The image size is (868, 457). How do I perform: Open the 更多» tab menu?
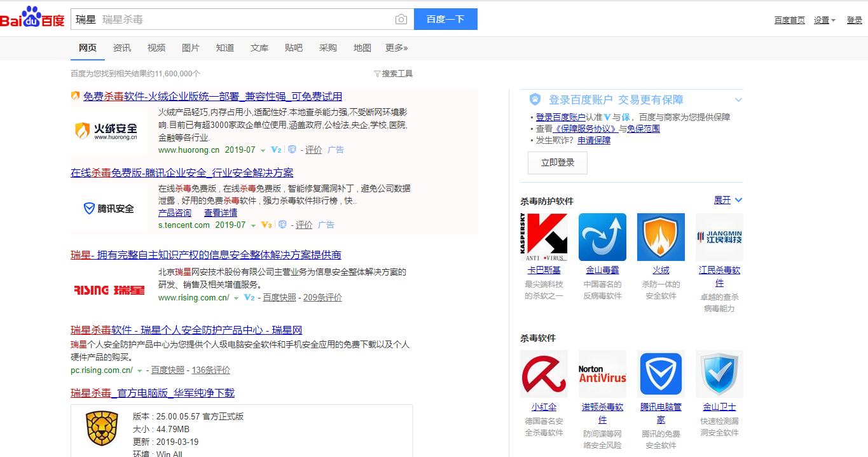click(x=396, y=48)
